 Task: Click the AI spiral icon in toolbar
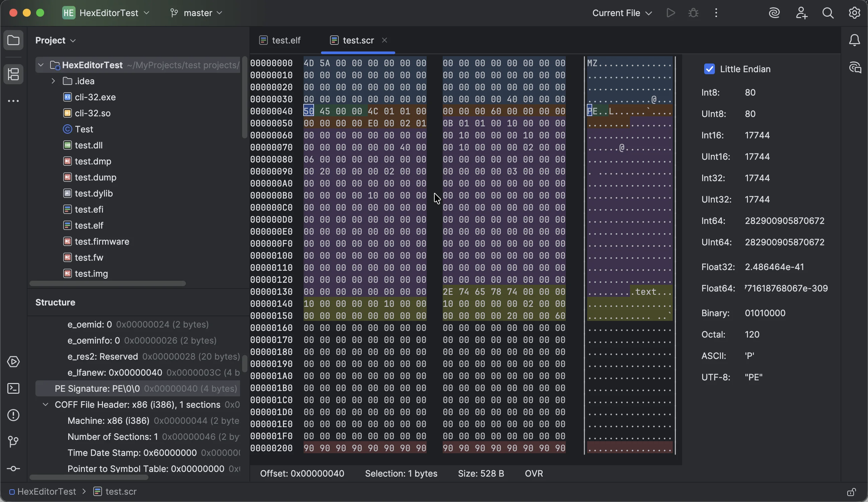coord(774,13)
